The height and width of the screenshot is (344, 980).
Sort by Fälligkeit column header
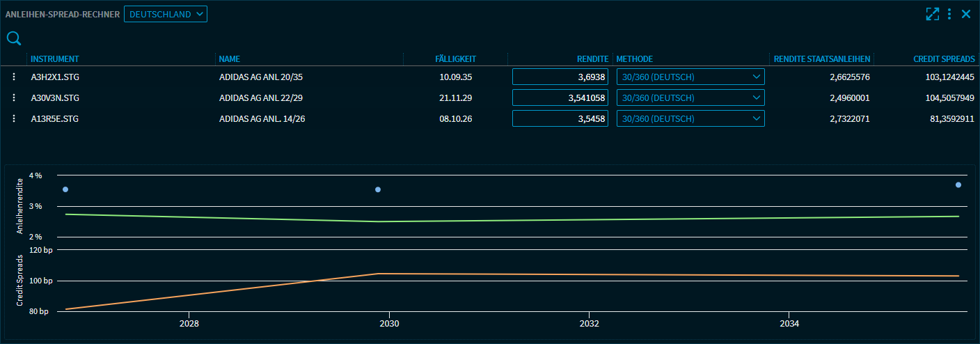[x=455, y=59]
